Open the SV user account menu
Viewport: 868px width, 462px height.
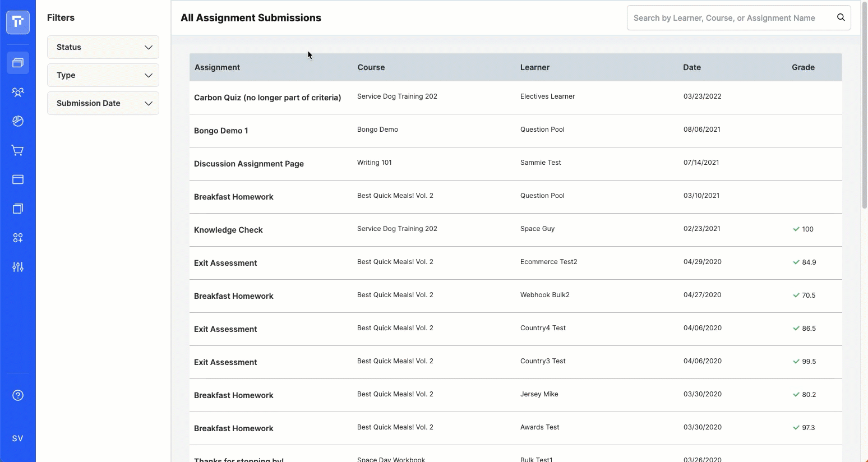18,438
